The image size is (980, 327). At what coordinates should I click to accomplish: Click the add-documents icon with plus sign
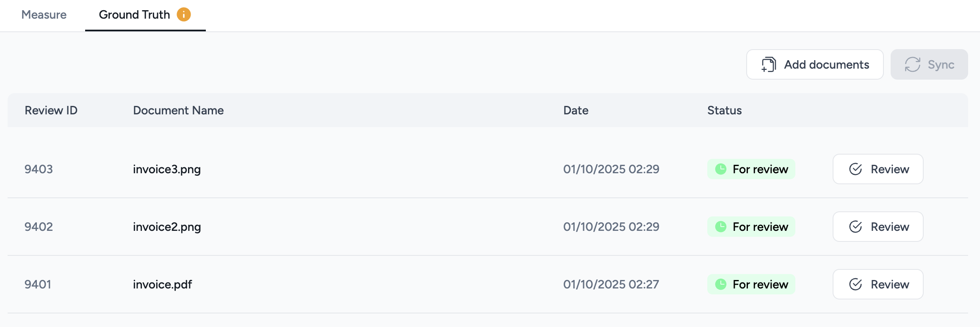(768, 65)
